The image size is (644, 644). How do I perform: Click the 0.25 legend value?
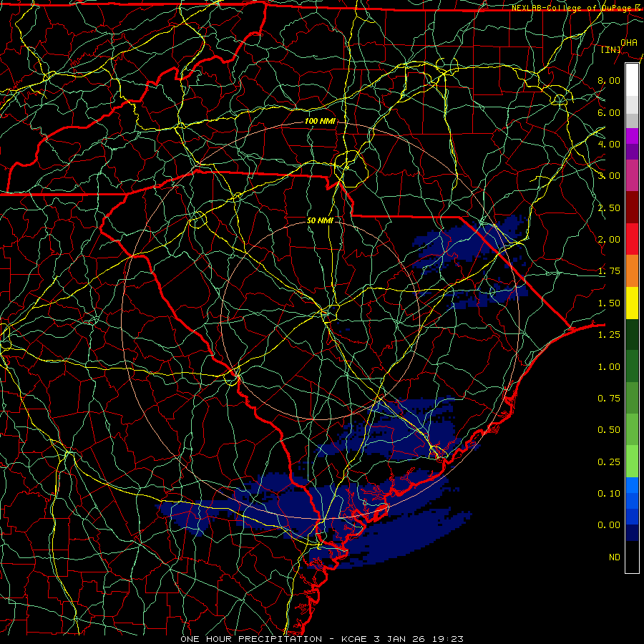pos(609,462)
